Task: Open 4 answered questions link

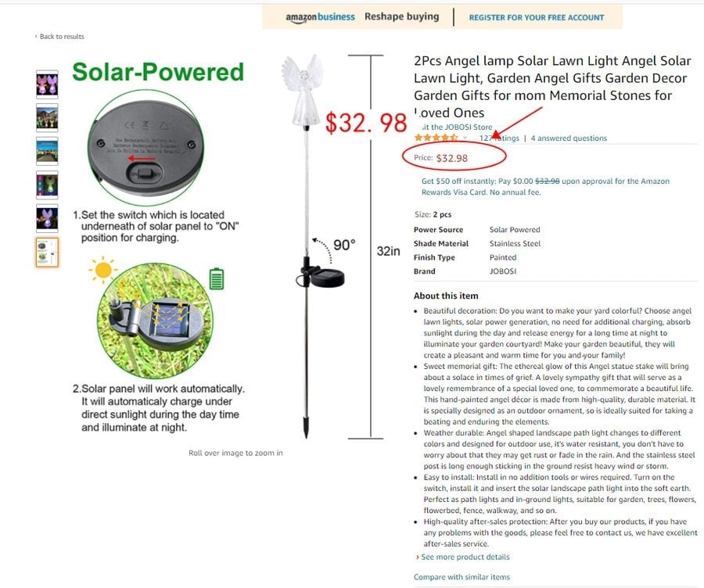Action: pos(569,138)
